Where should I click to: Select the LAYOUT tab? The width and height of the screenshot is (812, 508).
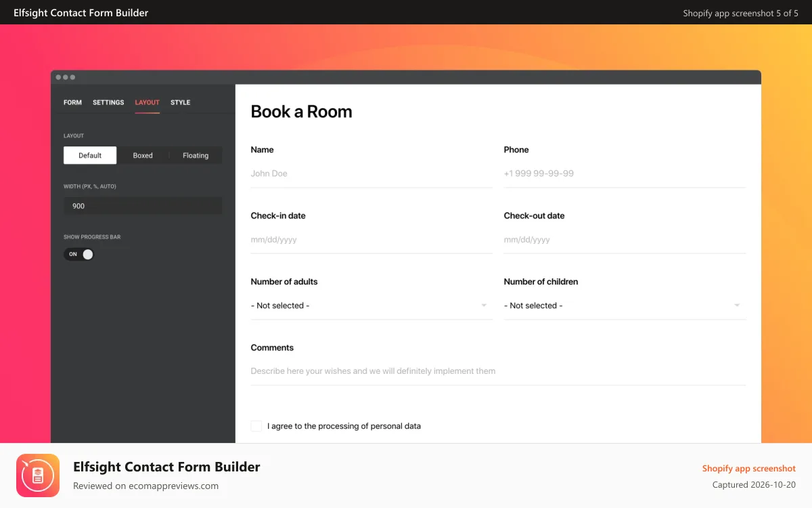pyautogui.click(x=147, y=102)
